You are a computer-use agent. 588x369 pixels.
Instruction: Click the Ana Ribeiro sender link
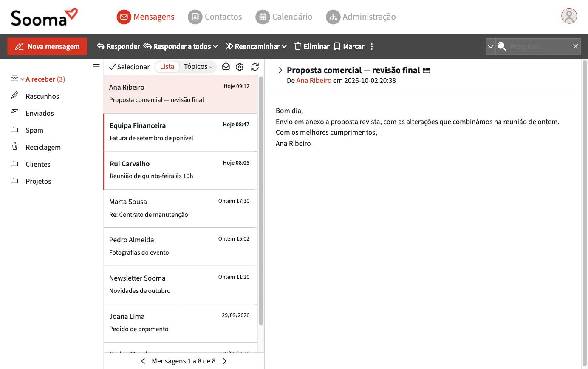tap(314, 81)
